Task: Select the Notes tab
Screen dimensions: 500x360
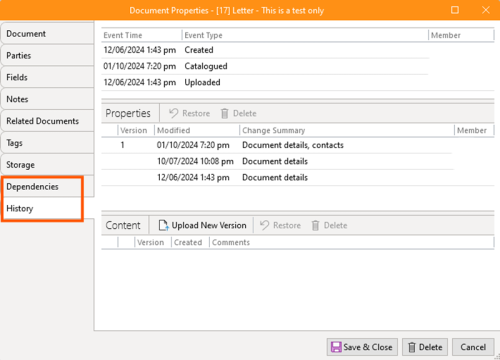Action: point(47,99)
